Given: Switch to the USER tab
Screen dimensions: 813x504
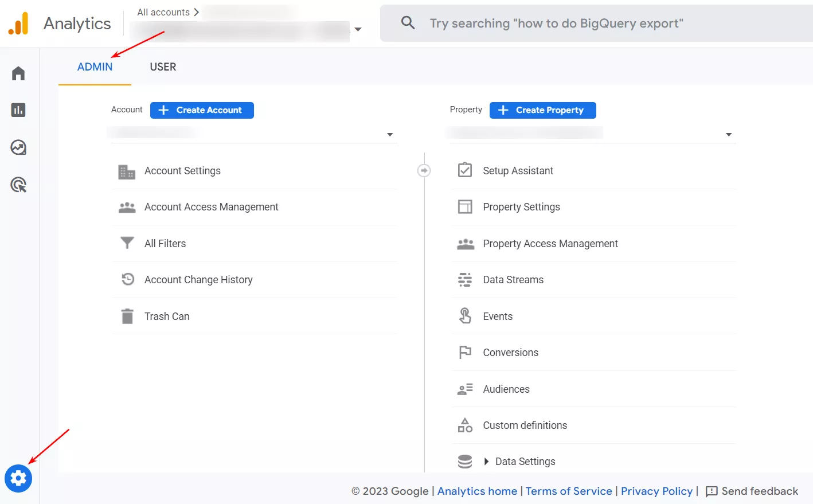Looking at the screenshot, I should click(x=163, y=67).
